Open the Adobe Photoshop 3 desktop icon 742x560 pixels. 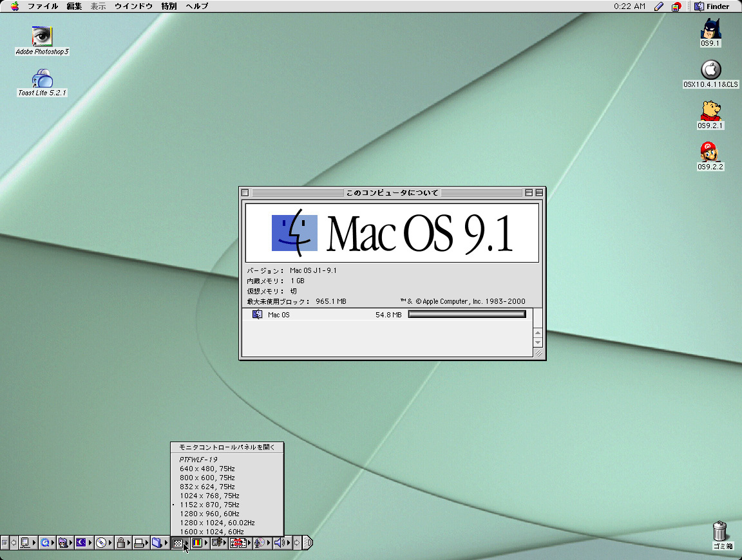(42, 37)
